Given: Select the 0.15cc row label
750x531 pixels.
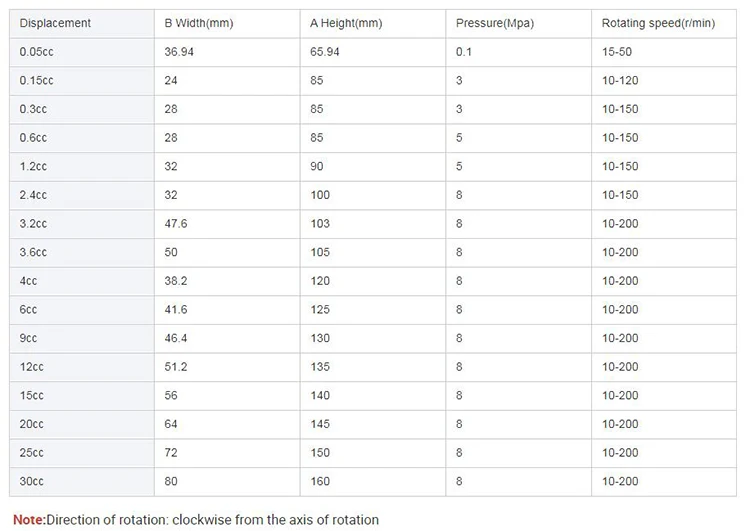Looking at the screenshot, I should pyautogui.click(x=36, y=80).
